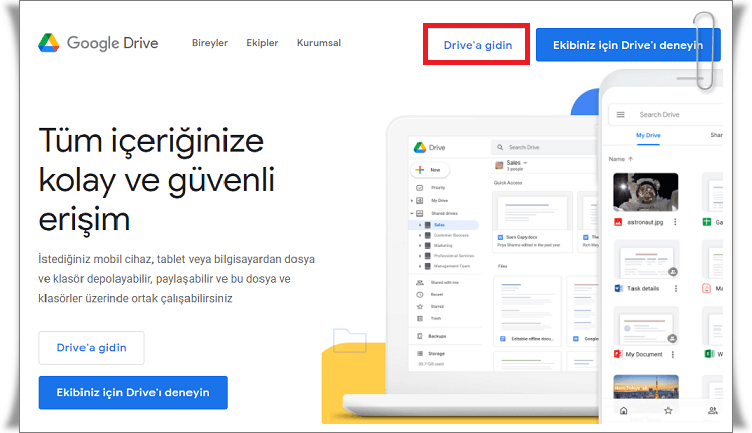This screenshot has height=433, width=752.
Task: Click the 3 people label under Sales
Action: [x=515, y=169]
